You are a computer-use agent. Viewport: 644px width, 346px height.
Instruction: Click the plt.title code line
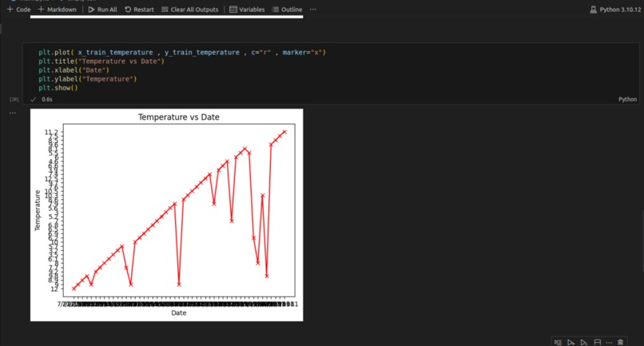(x=101, y=62)
